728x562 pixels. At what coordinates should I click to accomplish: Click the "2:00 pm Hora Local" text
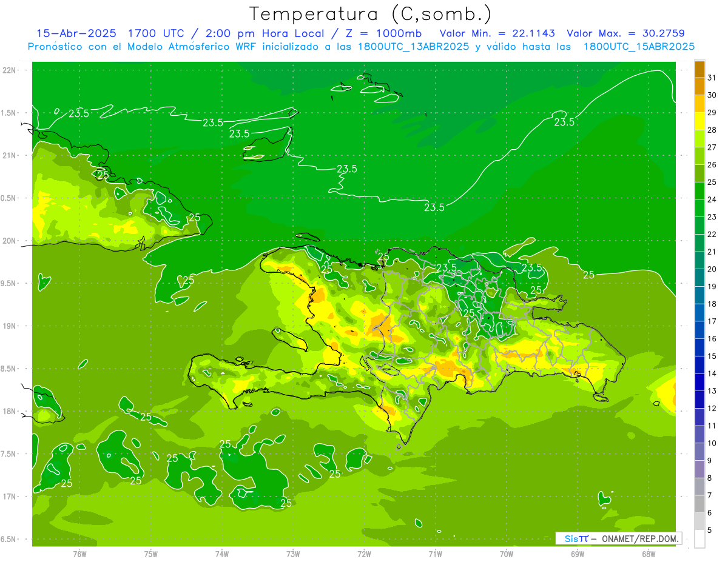click(x=266, y=33)
